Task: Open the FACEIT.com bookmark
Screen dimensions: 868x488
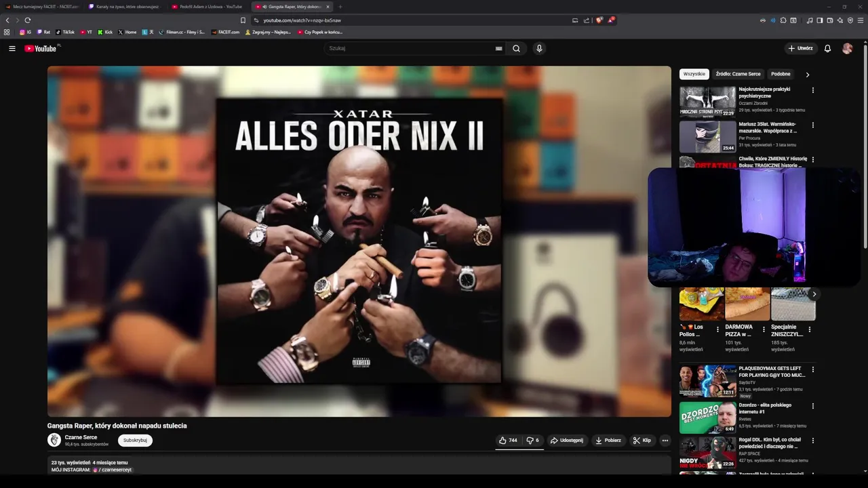Action: (x=225, y=32)
